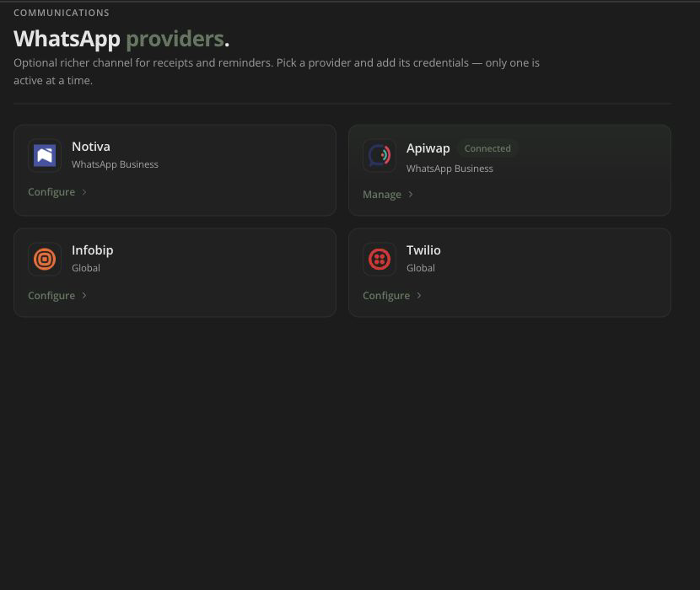
Task: Select the Twilio provider title
Action: (423, 250)
